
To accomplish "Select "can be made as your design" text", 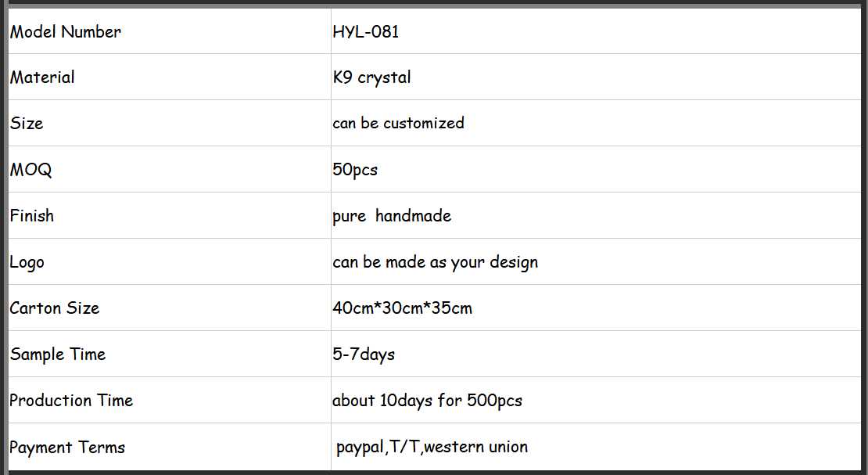I will click(435, 262).
